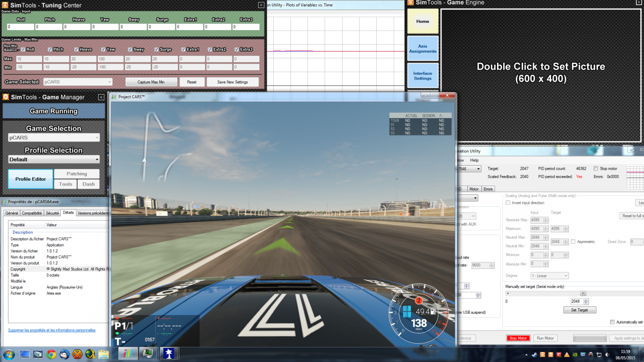This screenshot has width=644, height=362.
Task: Open the Profile Selection Default dropdown
Action: pyautogui.click(x=54, y=160)
